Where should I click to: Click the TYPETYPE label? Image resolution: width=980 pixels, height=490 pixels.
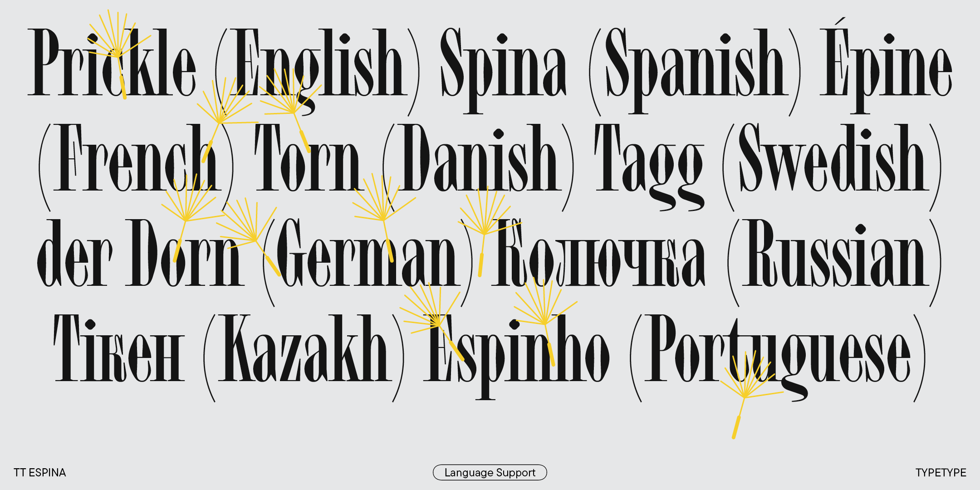point(941,472)
